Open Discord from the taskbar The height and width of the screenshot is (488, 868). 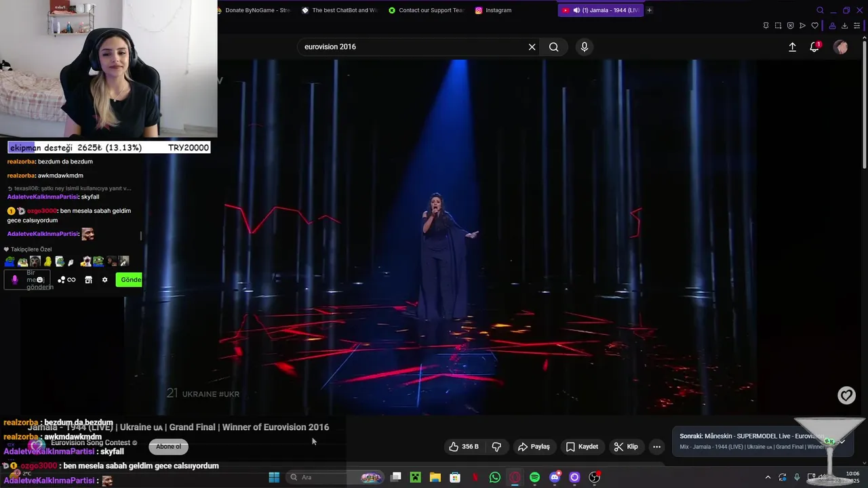pos(555,477)
